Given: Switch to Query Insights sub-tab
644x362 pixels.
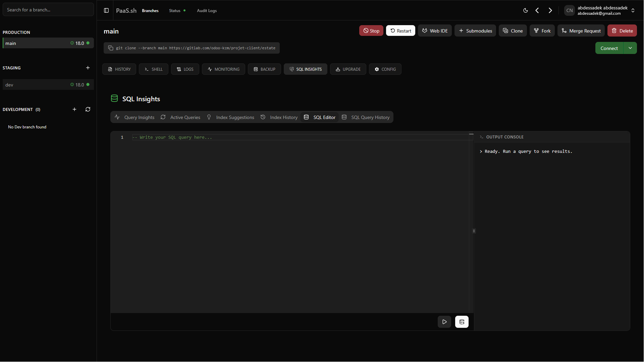Looking at the screenshot, I should (x=135, y=117).
